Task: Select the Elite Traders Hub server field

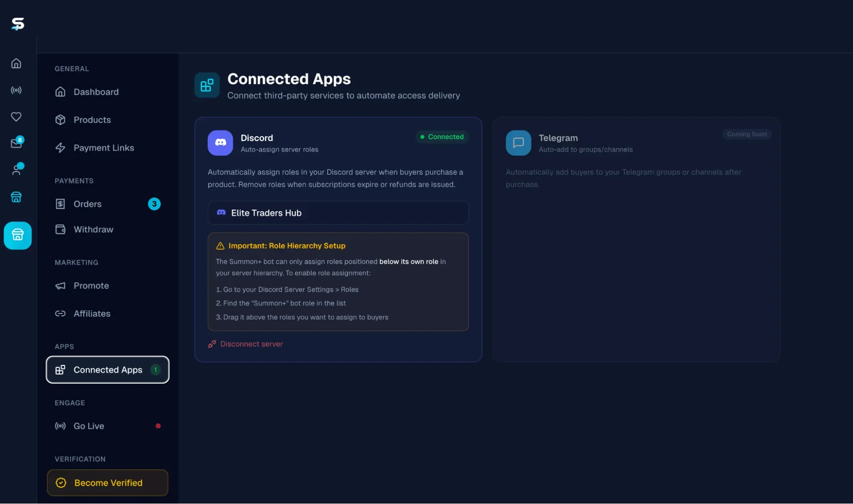Action: click(338, 213)
